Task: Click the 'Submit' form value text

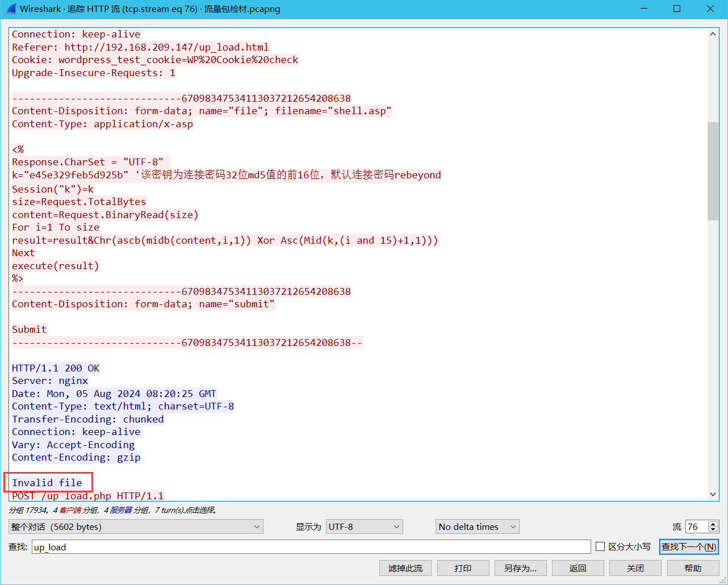Action: pyautogui.click(x=30, y=329)
